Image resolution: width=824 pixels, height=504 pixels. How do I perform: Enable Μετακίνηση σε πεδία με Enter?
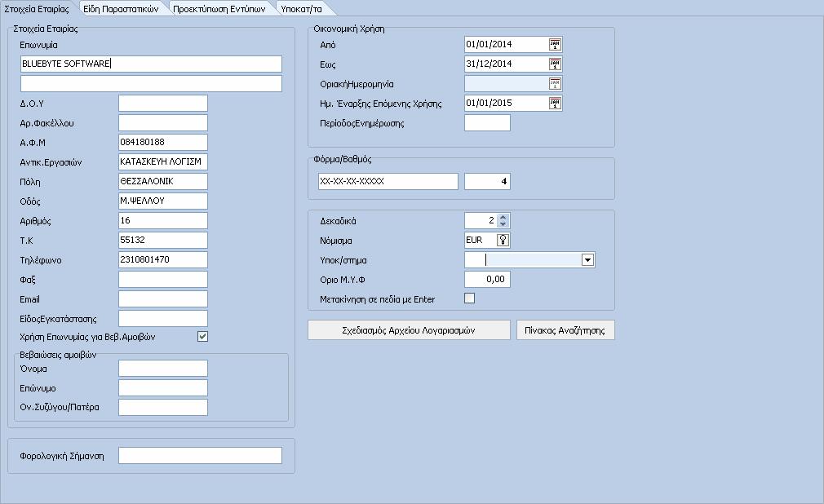pos(470,298)
